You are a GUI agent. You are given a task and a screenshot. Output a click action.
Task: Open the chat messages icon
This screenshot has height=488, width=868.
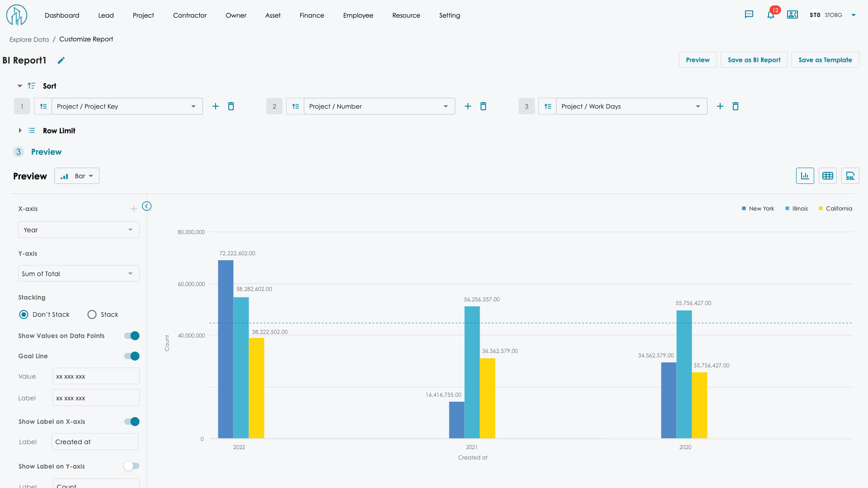[749, 14]
